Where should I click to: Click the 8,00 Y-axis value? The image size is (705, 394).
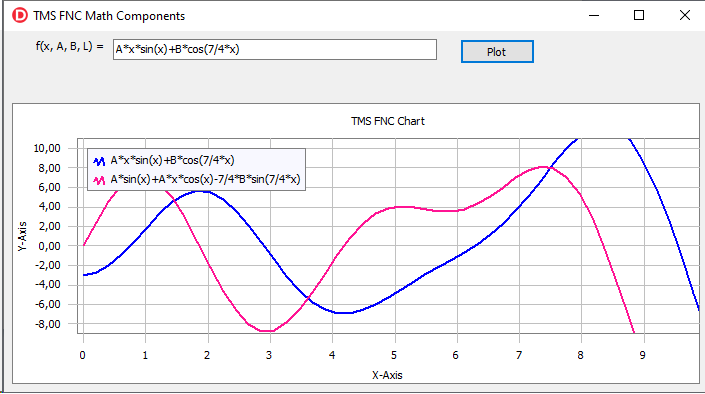(x=49, y=168)
